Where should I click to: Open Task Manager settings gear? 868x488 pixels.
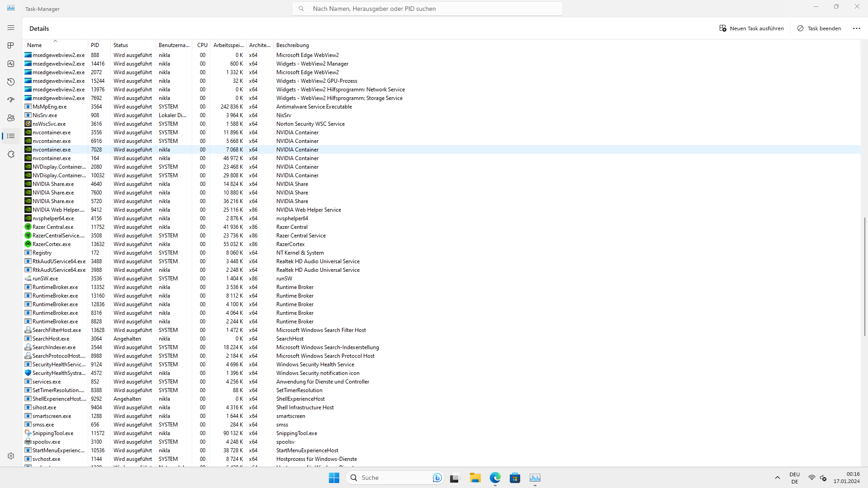click(11, 456)
